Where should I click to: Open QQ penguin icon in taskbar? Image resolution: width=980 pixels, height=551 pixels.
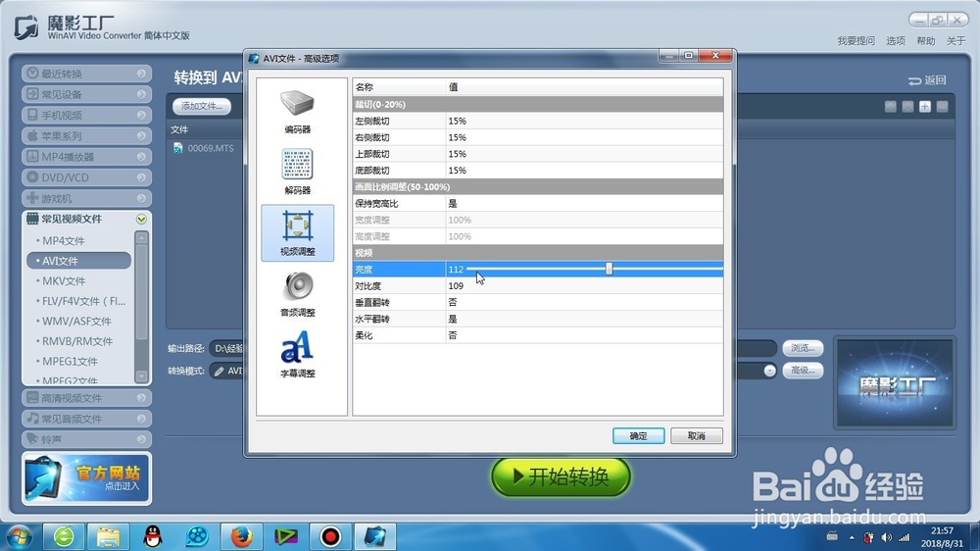153,536
